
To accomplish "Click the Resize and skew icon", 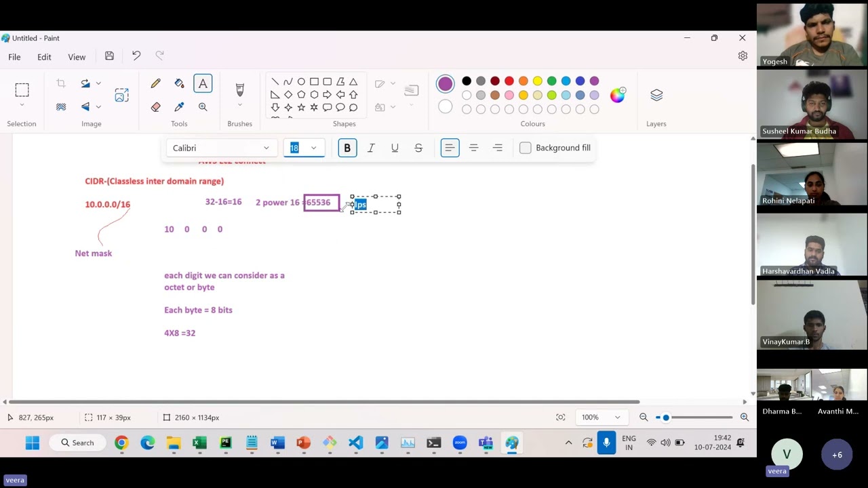I will 121,95.
